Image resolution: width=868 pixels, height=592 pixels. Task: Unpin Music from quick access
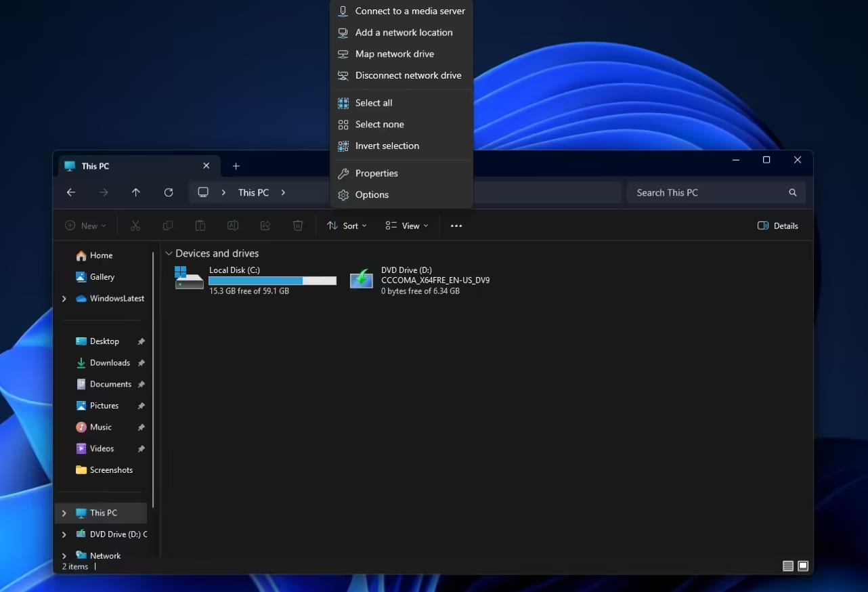(142, 427)
